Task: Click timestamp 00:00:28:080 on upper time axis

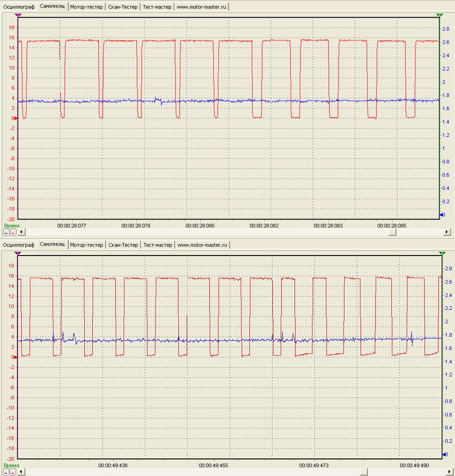Action: pos(200,226)
